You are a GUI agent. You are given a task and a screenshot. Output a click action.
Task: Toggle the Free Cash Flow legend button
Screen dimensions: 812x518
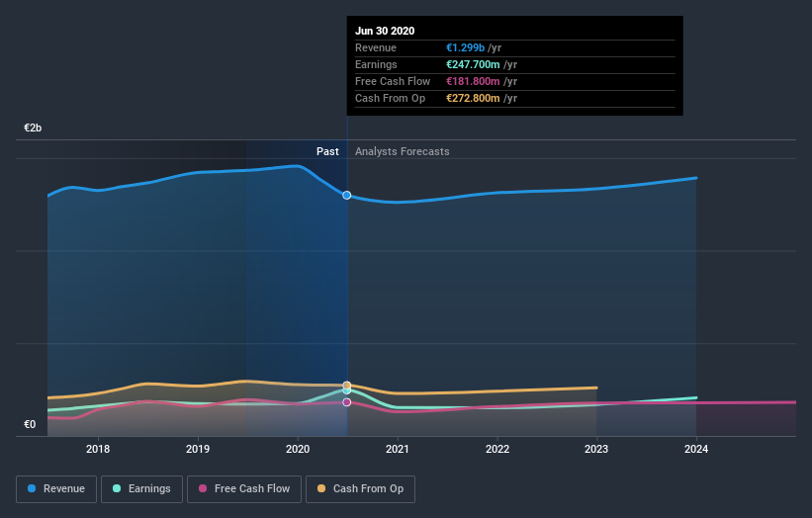[244, 489]
